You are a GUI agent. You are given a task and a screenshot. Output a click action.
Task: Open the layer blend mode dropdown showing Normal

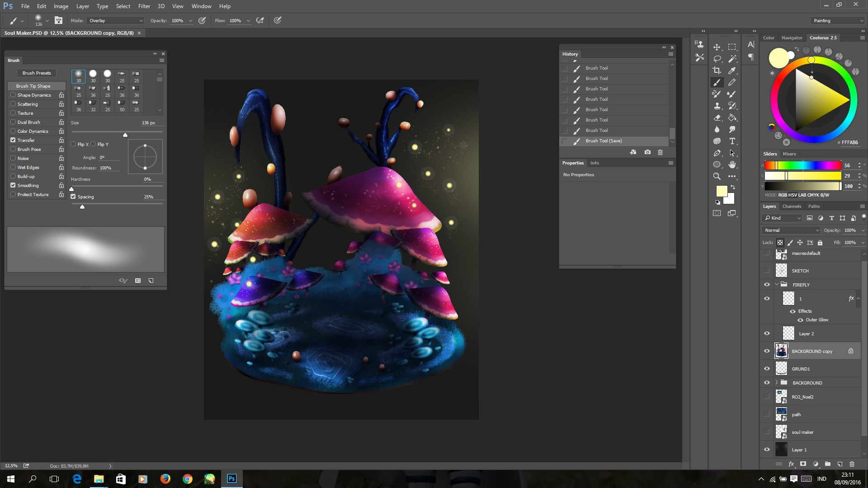pyautogui.click(x=790, y=230)
